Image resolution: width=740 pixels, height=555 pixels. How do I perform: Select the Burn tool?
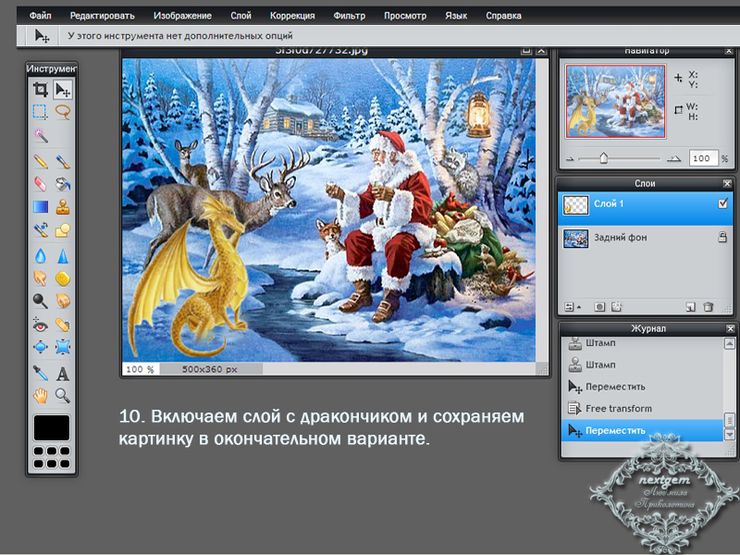(x=62, y=301)
